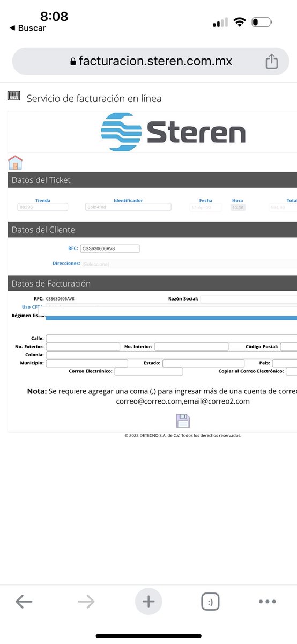
Task: Click the Datos del Ticket header
Action: [152, 180]
